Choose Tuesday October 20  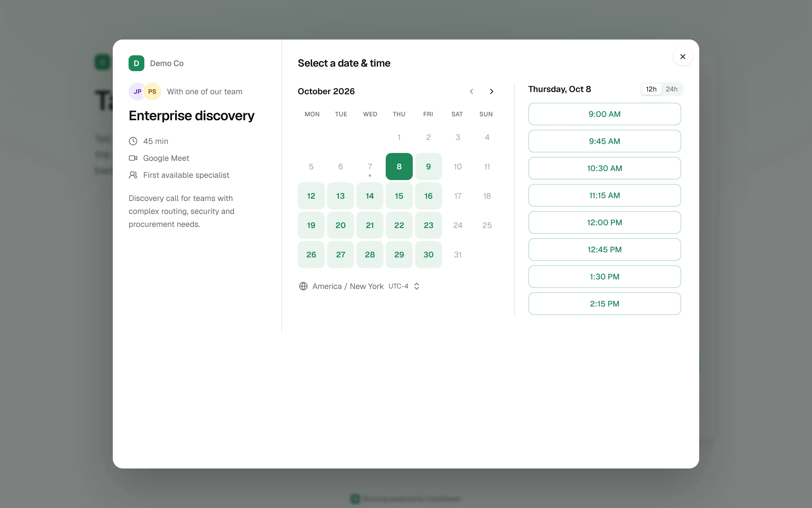340,225
